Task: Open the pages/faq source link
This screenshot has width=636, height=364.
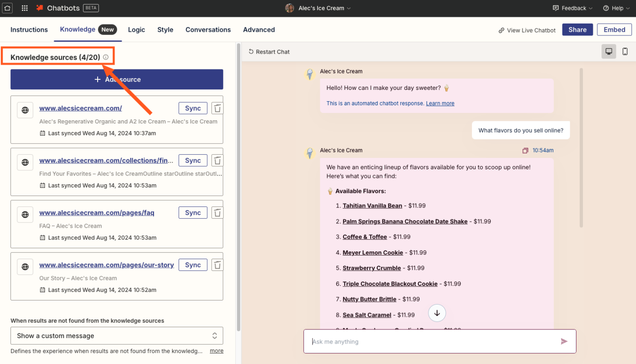Action: pyautogui.click(x=97, y=213)
